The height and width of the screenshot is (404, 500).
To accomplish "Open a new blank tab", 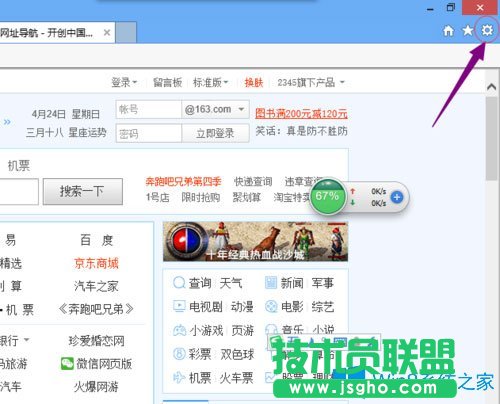I will coord(126,33).
